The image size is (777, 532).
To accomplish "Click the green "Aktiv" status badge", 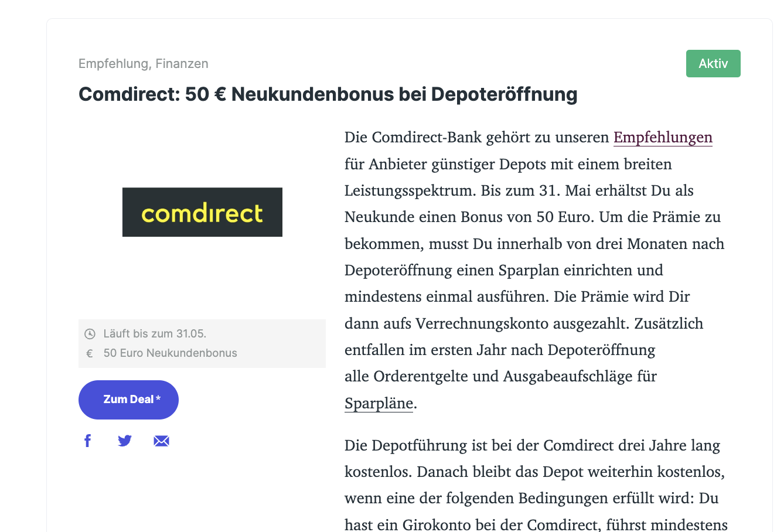I will 713,63.
